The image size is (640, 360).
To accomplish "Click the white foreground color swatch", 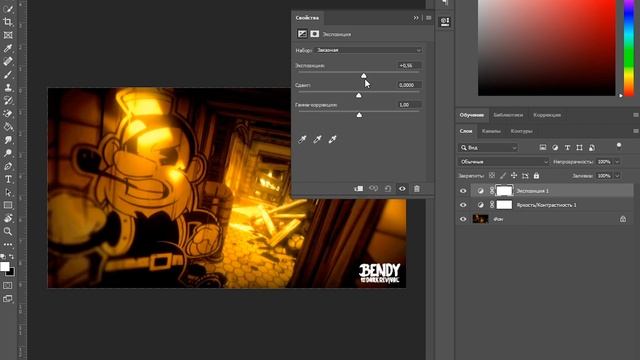I will click(5, 267).
